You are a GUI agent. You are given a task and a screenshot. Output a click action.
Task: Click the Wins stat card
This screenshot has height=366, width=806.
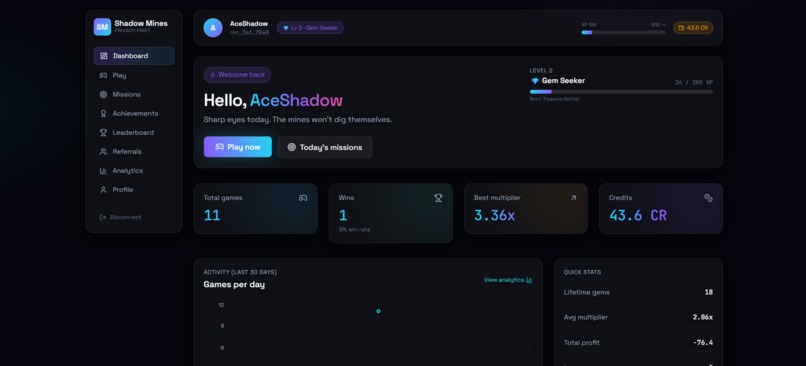coord(391,213)
